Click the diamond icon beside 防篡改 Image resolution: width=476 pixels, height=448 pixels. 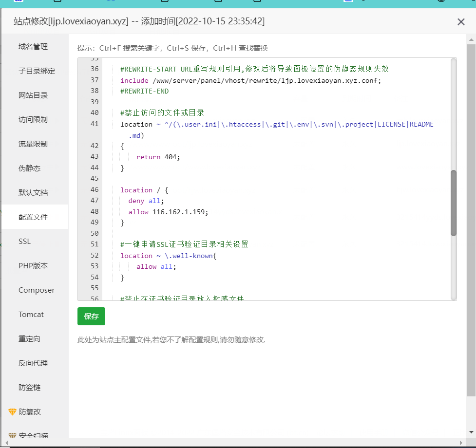pos(13,412)
